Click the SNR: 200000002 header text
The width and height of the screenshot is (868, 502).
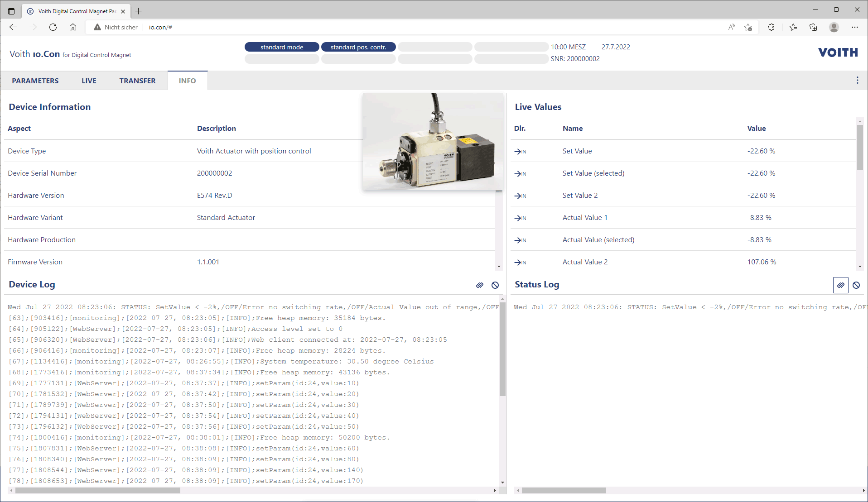click(575, 59)
